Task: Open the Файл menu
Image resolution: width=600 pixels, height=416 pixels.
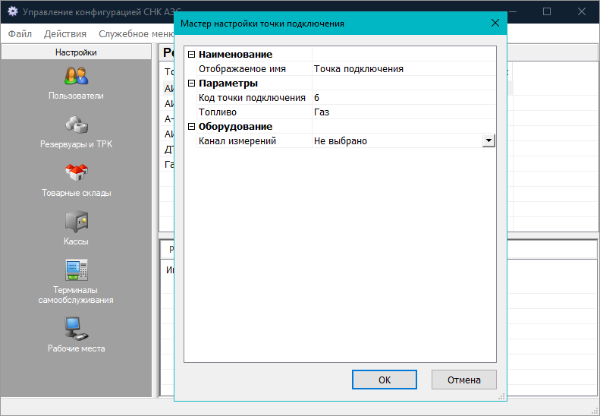Action: 20,33
